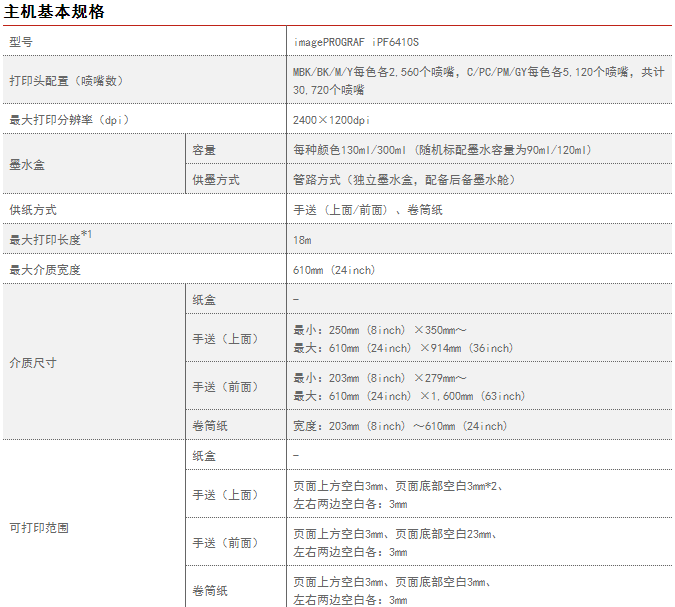
Task: Click the size text 最大：610mm（24inch）×914mm（36inch）
Action: tap(403, 348)
